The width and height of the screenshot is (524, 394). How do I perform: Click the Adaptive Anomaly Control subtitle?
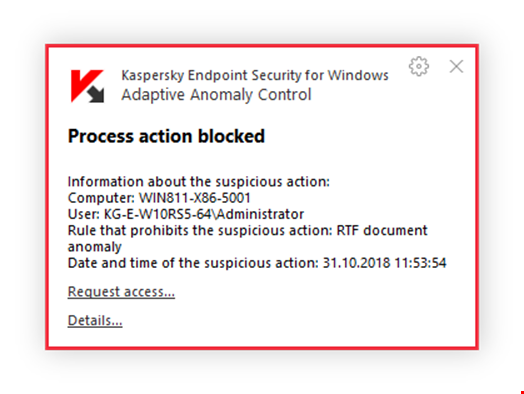[216, 95]
